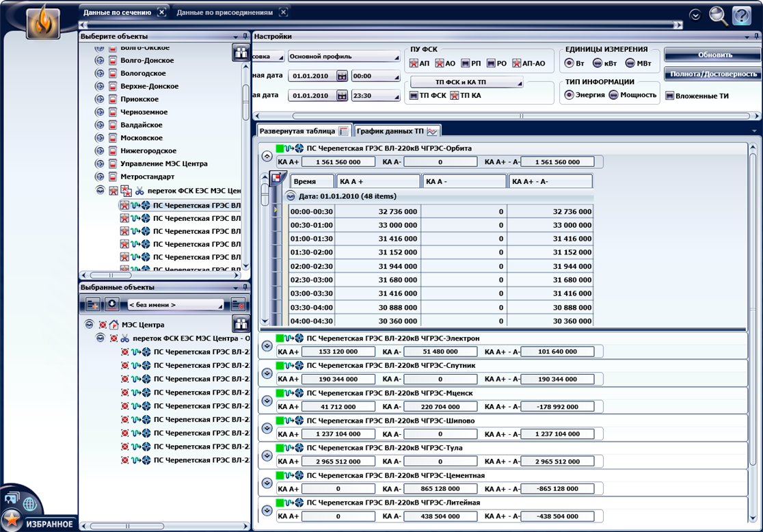Click the flame application logo button
This screenshot has height=532, width=763.
(42, 23)
